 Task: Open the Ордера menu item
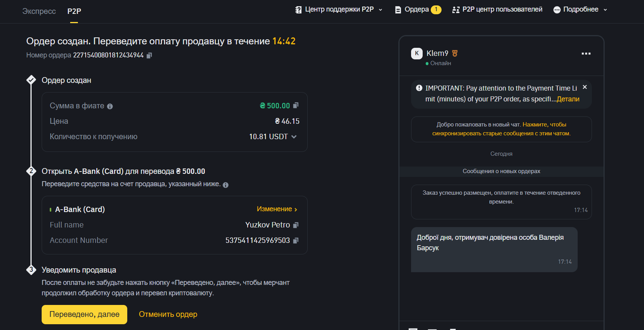coord(416,9)
